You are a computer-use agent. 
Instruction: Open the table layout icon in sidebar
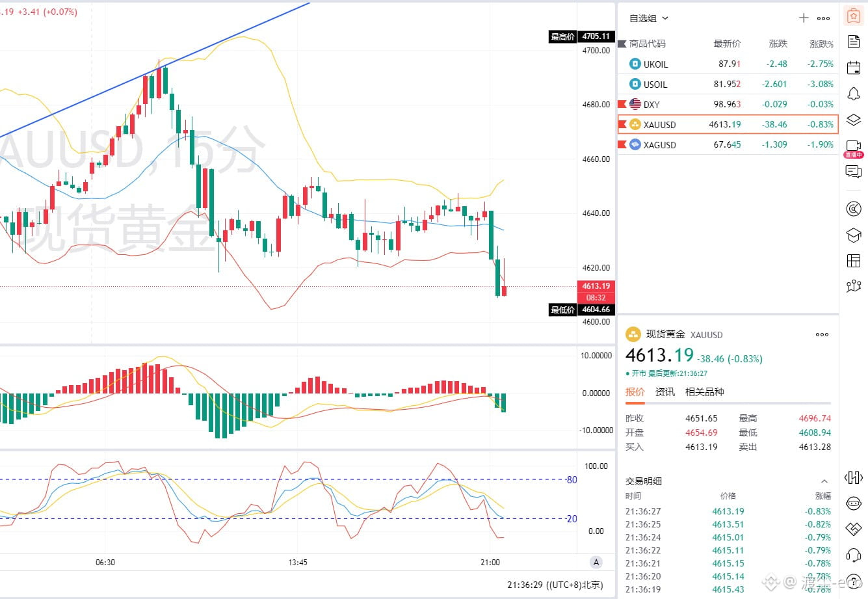click(x=854, y=261)
